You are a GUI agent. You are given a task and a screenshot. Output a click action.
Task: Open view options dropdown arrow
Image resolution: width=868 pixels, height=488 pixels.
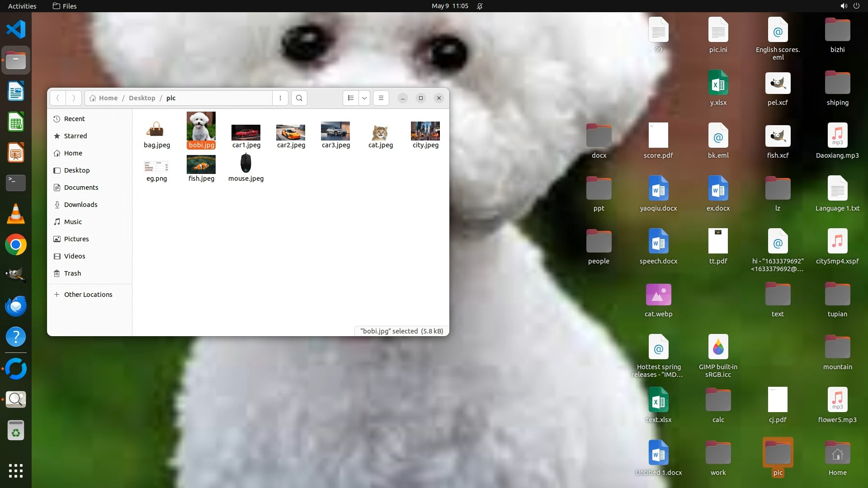pyautogui.click(x=364, y=98)
